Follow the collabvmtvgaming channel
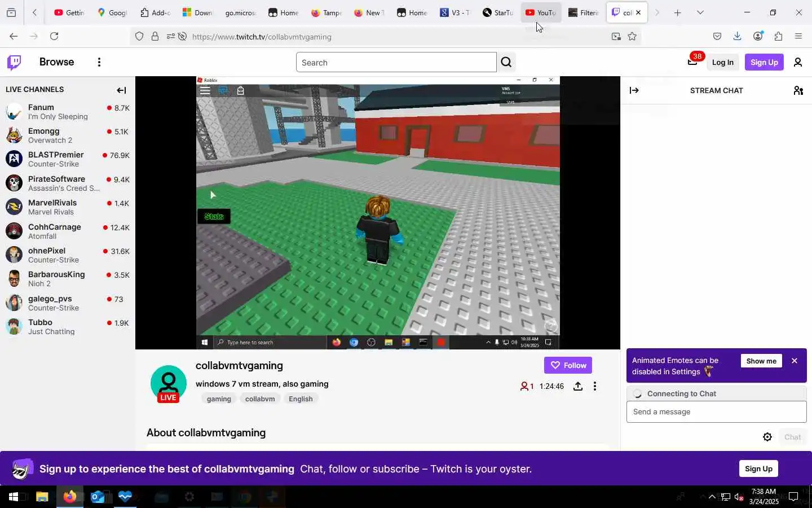Viewport: 812px width, 508px height. coord(568,365)
